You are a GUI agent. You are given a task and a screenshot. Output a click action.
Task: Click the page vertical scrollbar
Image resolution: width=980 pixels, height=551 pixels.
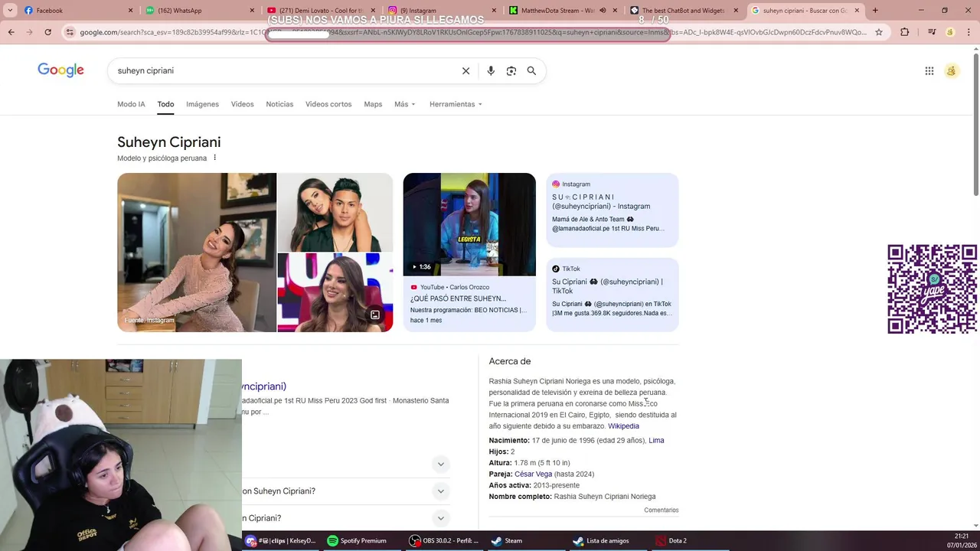[x=975, y=124]
